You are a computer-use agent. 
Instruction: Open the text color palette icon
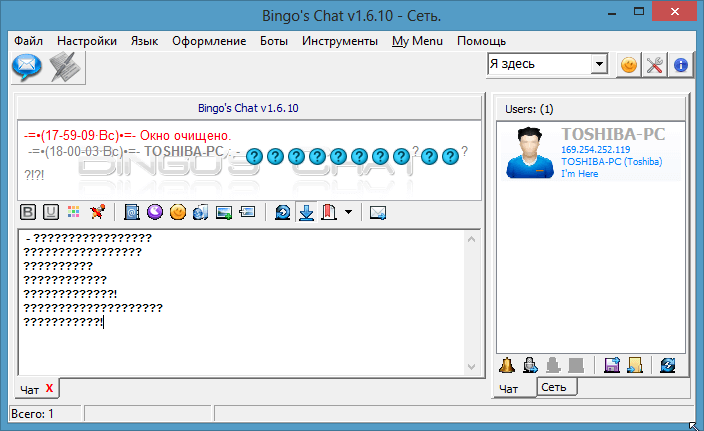point(73,212)
